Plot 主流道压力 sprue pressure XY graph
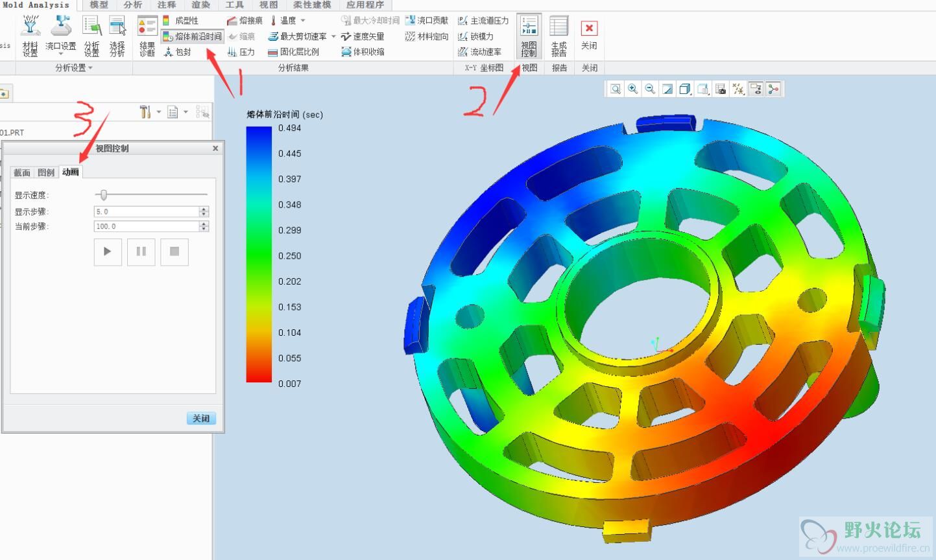Screen dimensions: 936x560 pyautogui.click(x=483, y=21)
